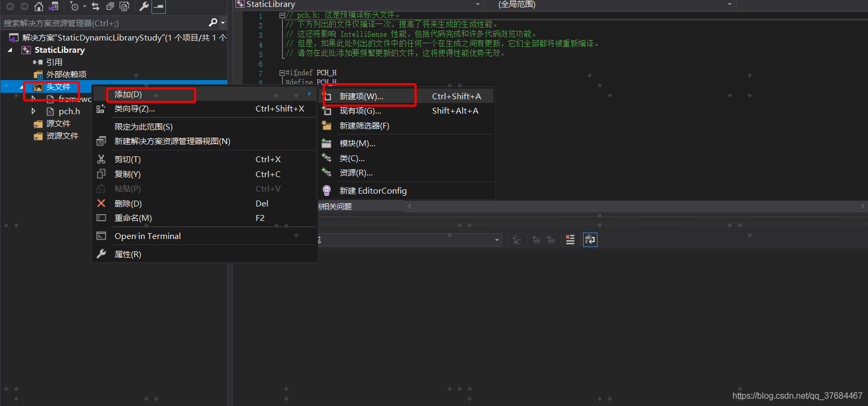Viewport: 868px width, 406px height.
Task: Choose 新建项(W)... in the submenu
Action: coord(407,97)
